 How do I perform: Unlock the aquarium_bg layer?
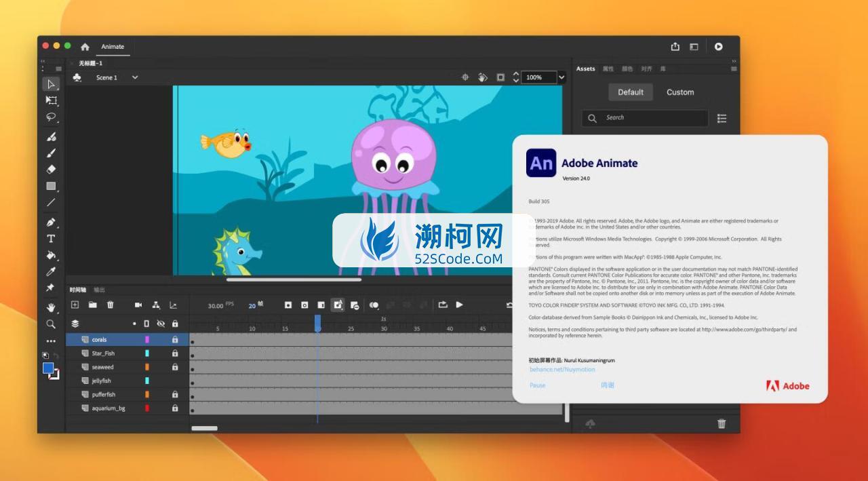click(x=175, y=408)
